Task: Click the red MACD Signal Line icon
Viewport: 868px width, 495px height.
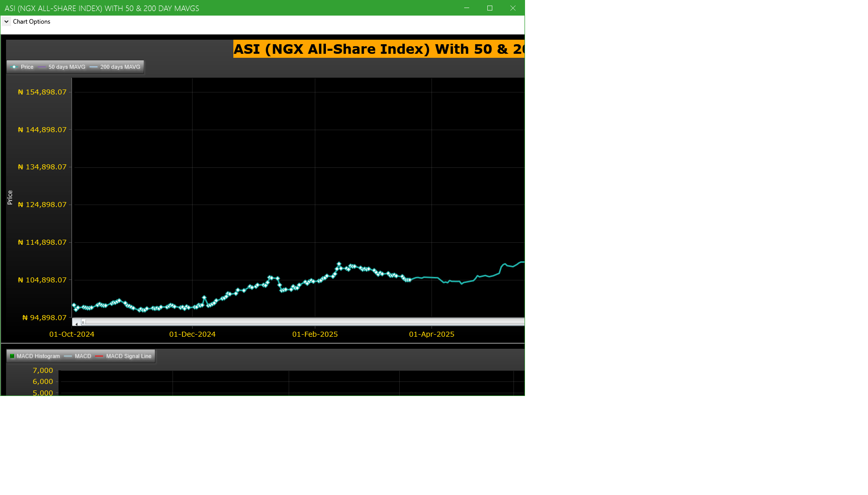Action: [99, 356]
